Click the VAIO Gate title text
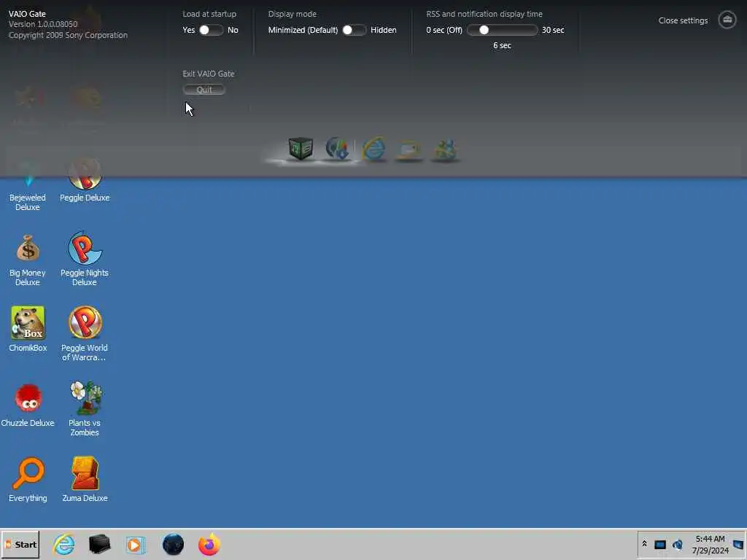 point(27,14)
